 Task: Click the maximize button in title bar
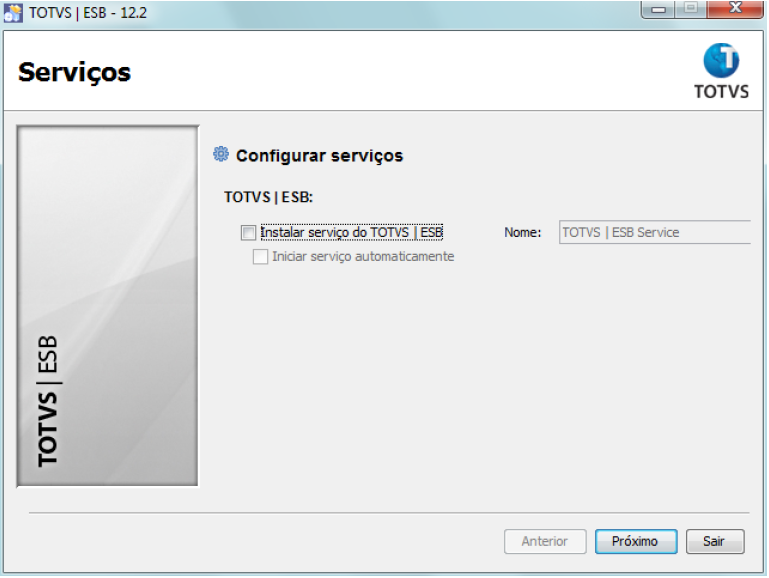(x=691, y=9)
